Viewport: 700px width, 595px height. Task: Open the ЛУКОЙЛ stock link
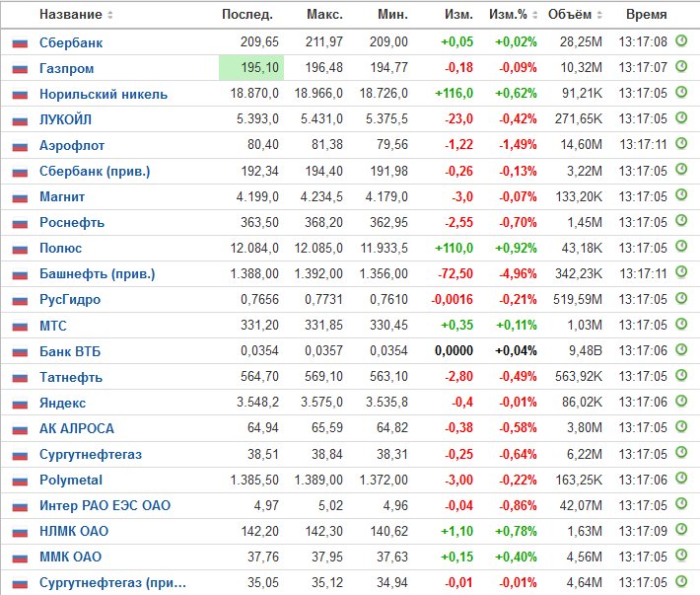click(x=65, y=119)
